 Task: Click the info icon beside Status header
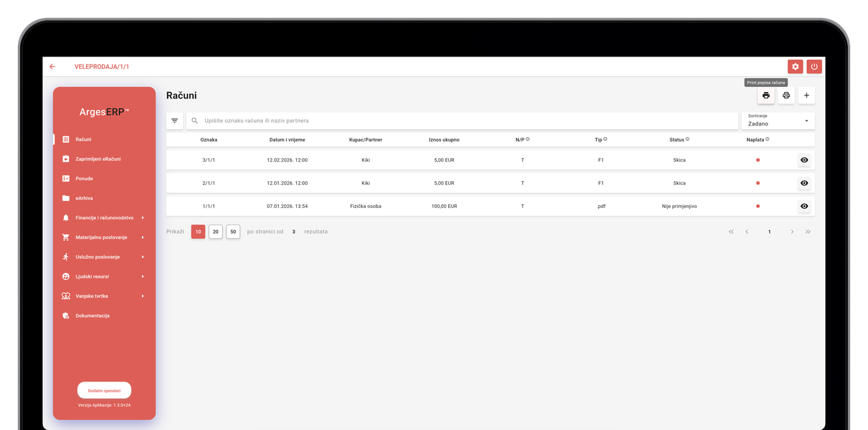[x=688, y=139]
